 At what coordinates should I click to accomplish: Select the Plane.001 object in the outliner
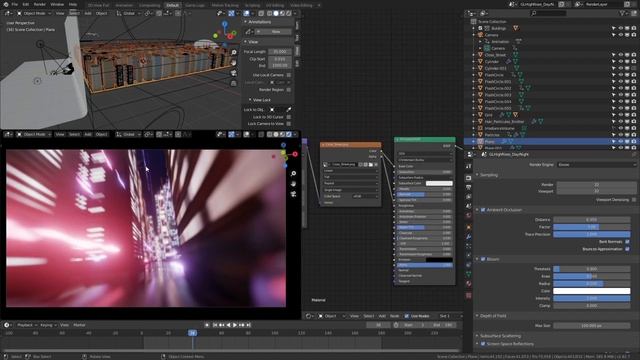pyautogui.click(x=493, y=148)
